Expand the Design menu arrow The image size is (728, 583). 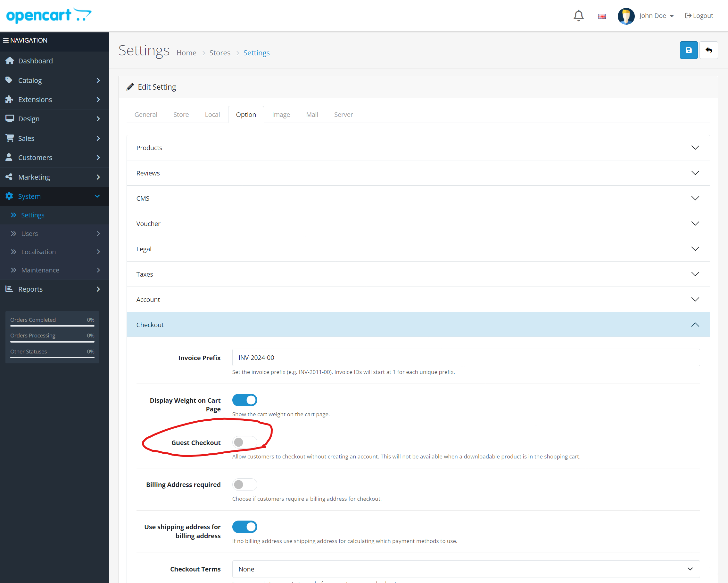(x=98, y=119)
